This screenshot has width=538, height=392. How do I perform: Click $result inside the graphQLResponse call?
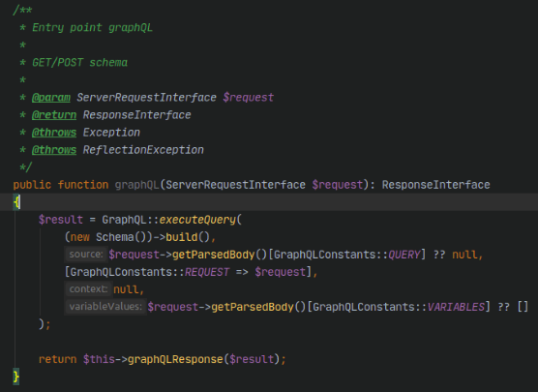point(252,359)
